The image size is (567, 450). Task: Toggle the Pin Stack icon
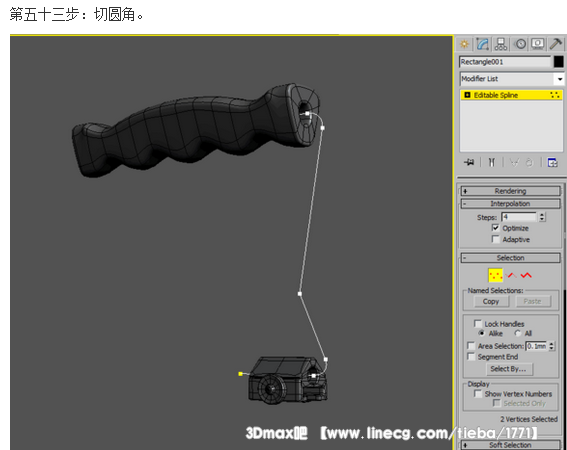pyautogui.click(x=469, y=162)
